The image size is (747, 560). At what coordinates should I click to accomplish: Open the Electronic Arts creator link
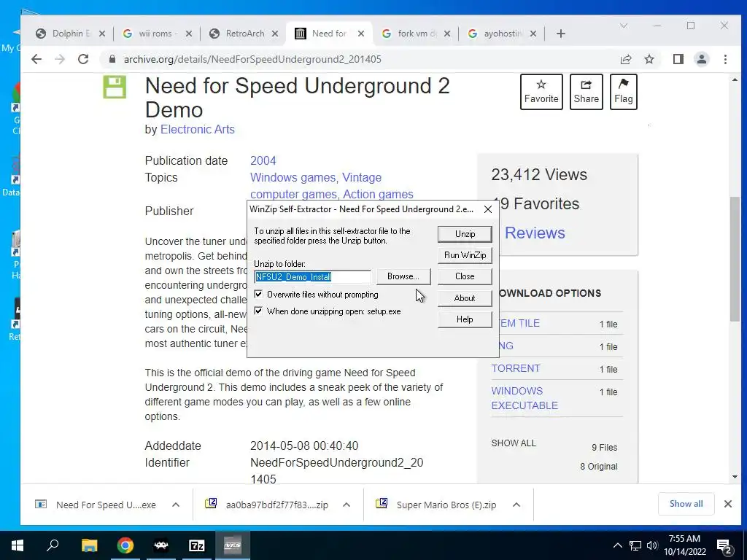click(197, 129)
